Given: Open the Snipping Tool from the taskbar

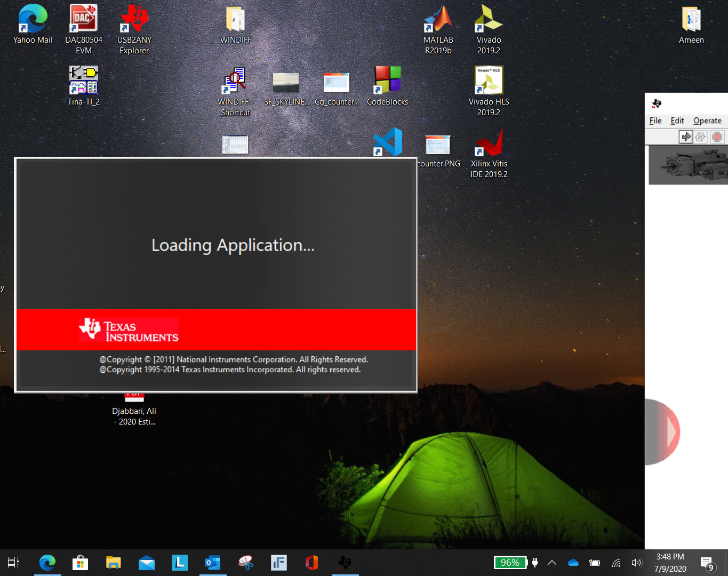Looking at the screenshot, I should (x=245, y=563).
